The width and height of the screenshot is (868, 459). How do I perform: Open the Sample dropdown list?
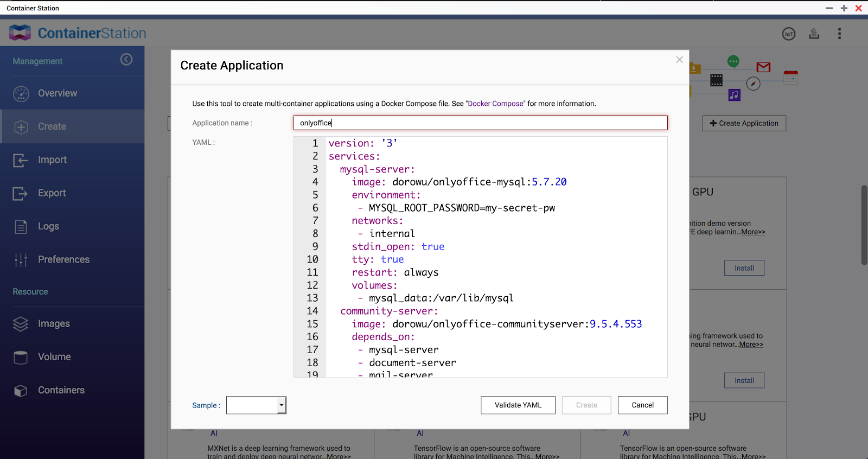(256, 405)
